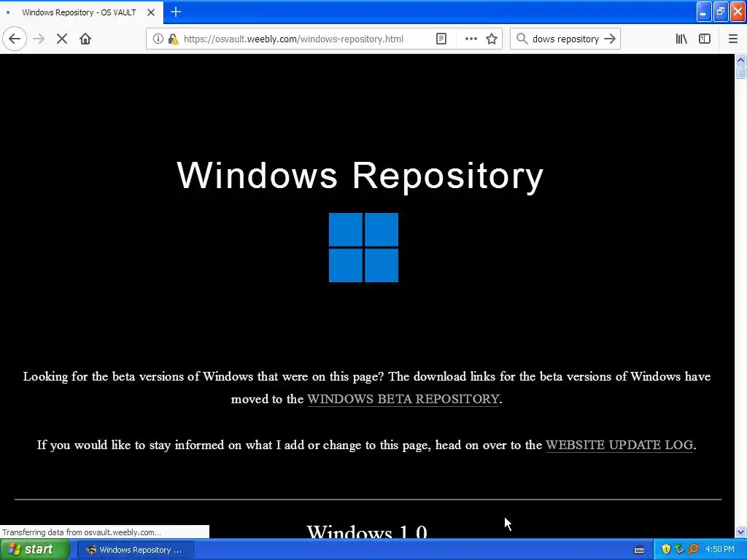Open the Firefox hamburger menu
This screenshot has width=747, height=560.
tap(733, 39)
